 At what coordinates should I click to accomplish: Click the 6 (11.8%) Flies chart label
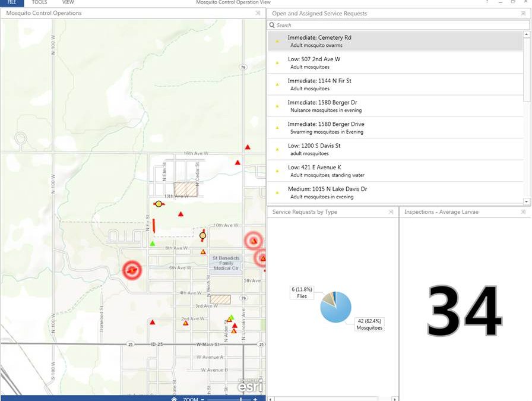click(302, 292)
